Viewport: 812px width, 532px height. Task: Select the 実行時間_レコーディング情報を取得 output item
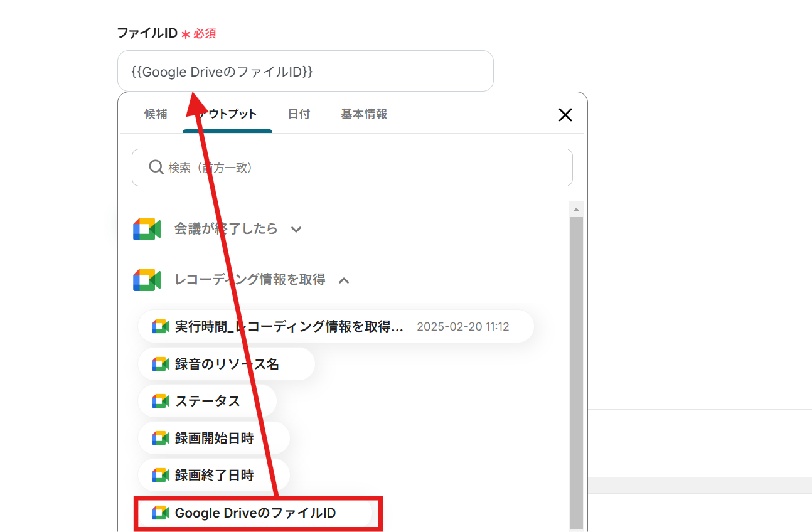[x=336, y=327]
